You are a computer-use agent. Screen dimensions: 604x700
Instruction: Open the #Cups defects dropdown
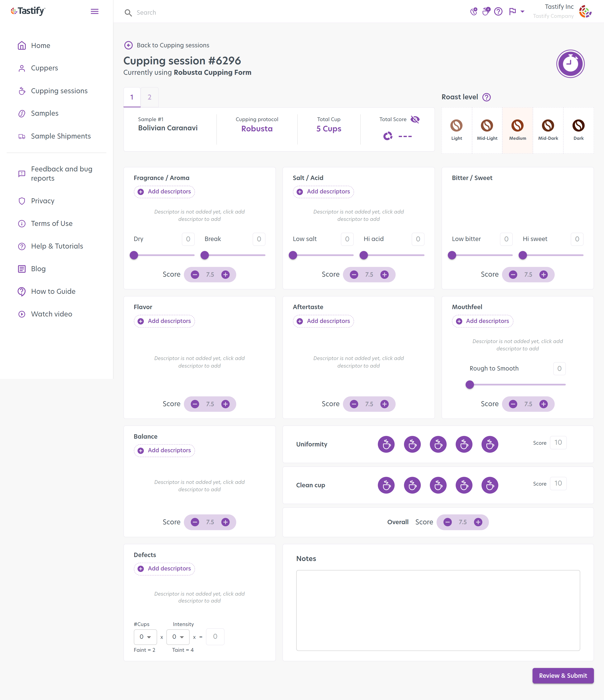pos(145,637)
